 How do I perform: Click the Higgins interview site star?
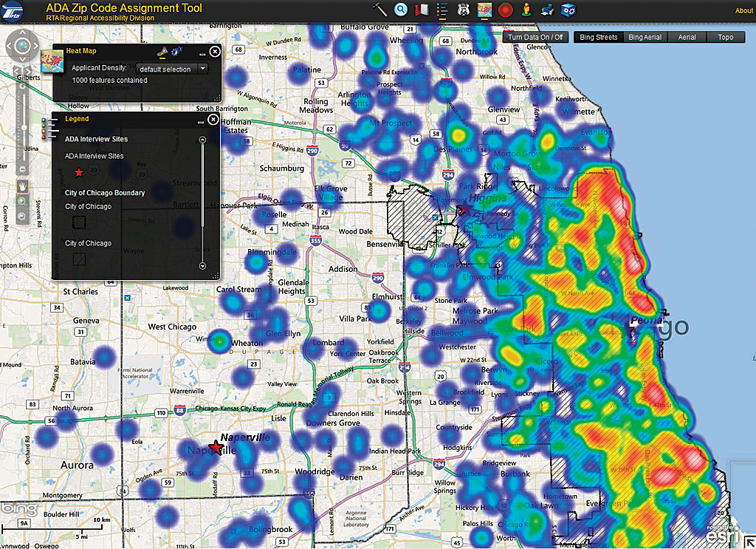coord(464,209)
